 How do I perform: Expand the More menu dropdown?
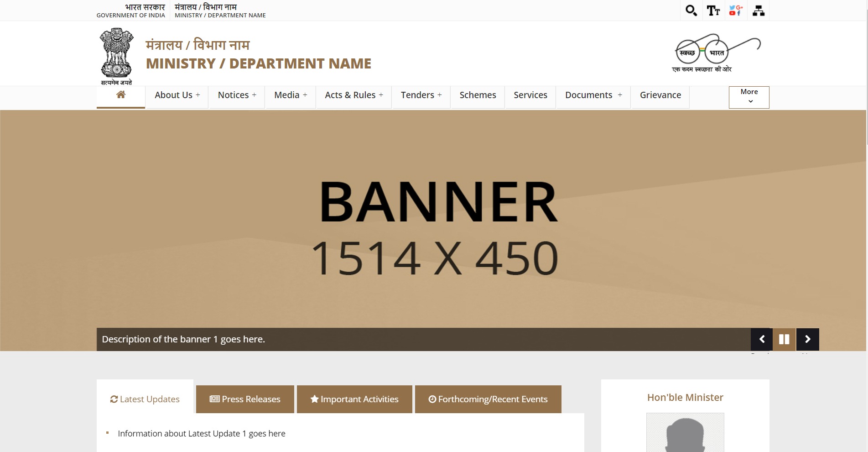[749, 97]
